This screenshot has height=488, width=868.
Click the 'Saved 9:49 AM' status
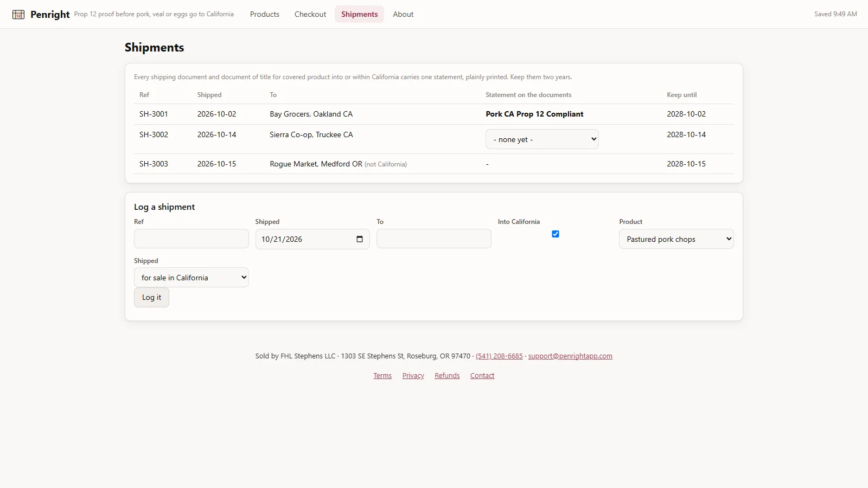835,14
